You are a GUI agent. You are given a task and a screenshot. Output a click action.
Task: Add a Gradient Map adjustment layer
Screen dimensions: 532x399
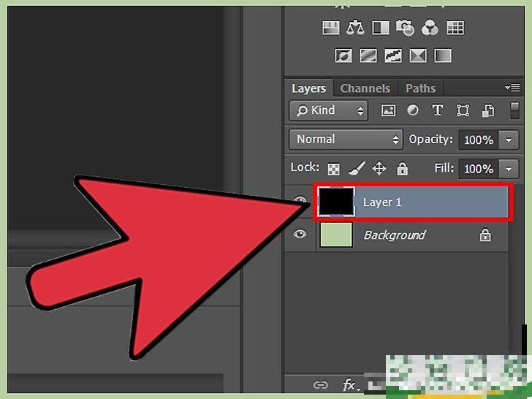[x=443, y=56]
